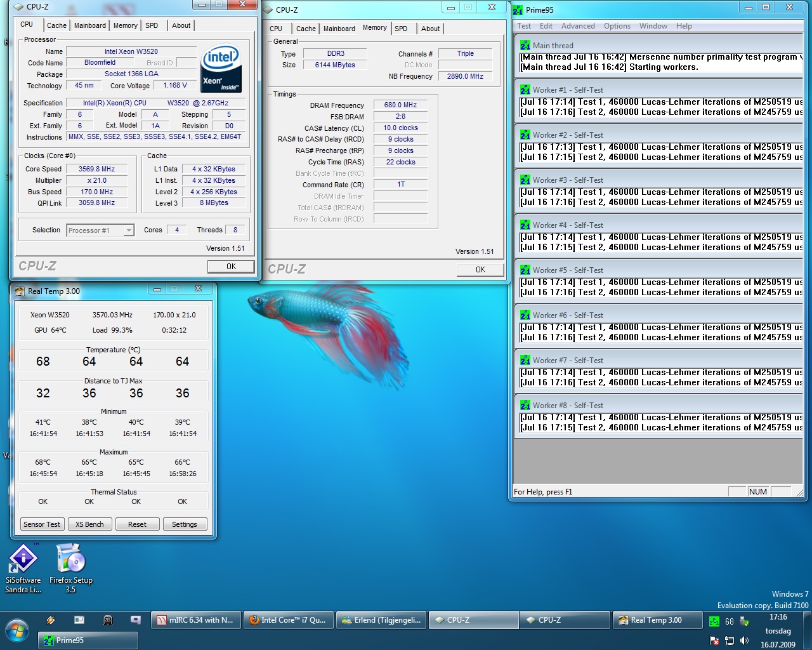Open Real Temp Settings
Image resolution: width=812 pixels, height=650 pixels.
point(185,524)
